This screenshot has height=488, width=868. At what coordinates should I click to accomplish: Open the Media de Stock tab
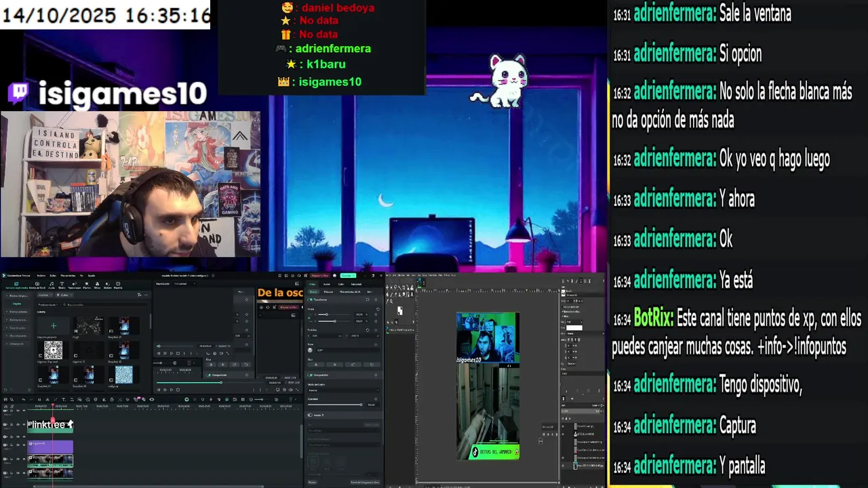coord(37,285)
